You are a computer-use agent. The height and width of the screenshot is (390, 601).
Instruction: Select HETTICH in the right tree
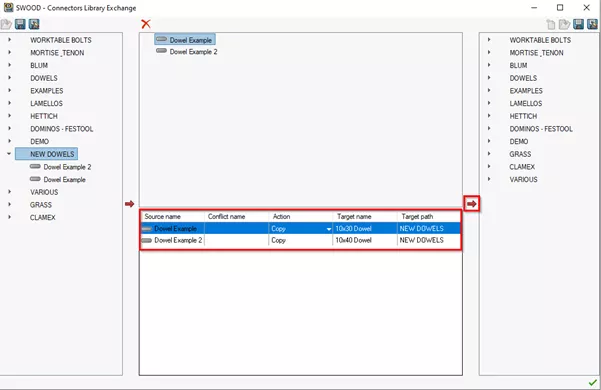point(523,116)
